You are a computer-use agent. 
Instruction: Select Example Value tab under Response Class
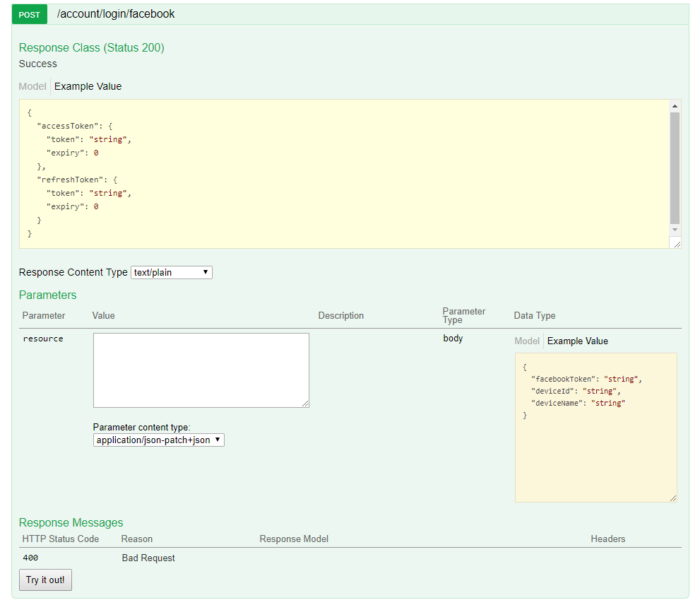[x=88, y=87]
